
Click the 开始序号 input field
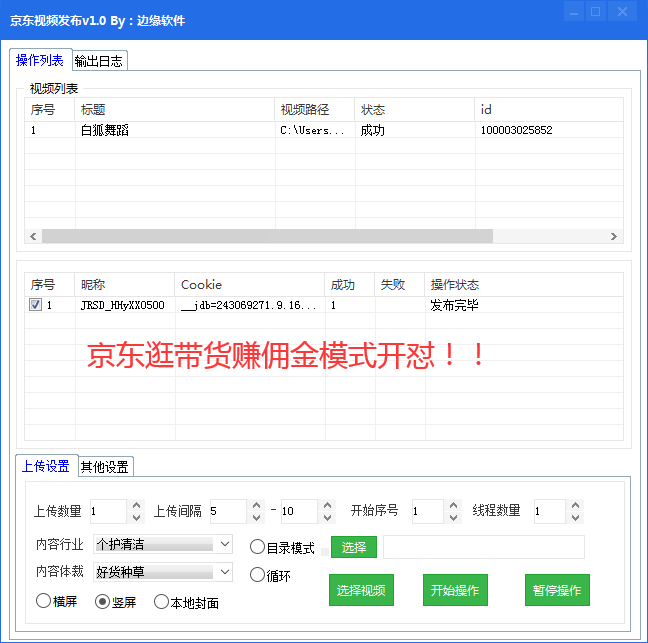pyautogui.click(x=428, y=511)
